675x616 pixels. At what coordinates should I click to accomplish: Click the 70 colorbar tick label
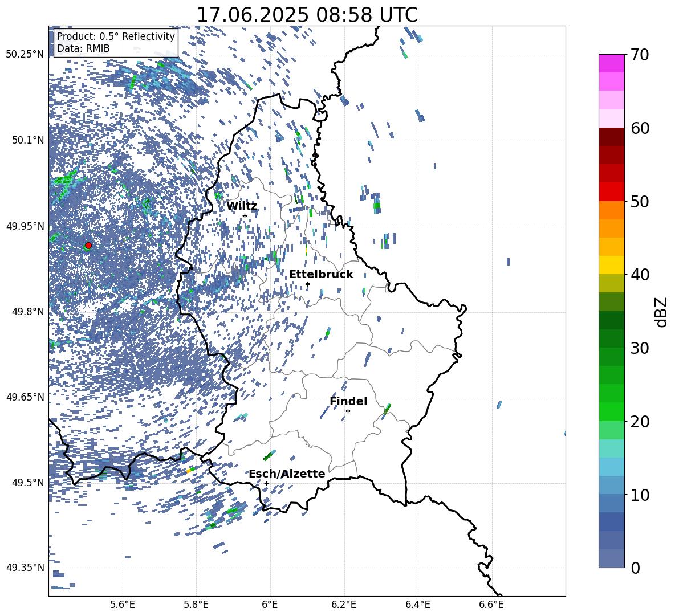(640, 55)
